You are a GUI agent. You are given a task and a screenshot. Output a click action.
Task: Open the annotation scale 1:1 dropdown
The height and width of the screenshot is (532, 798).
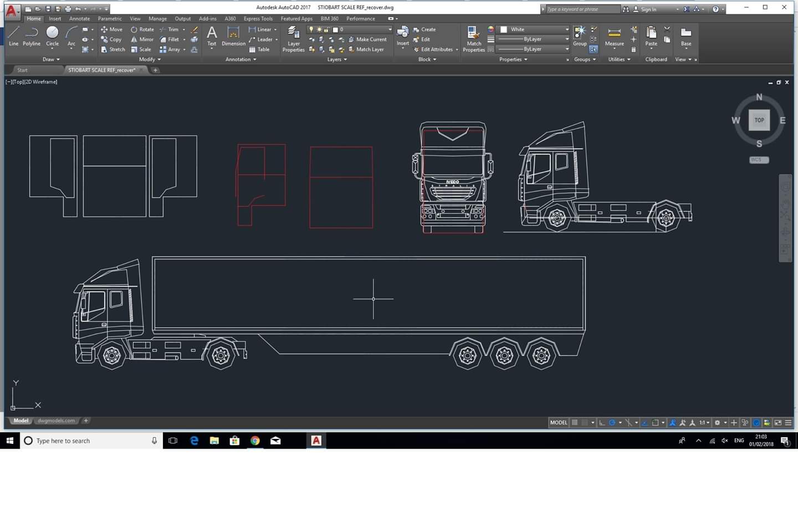[704, 422]
